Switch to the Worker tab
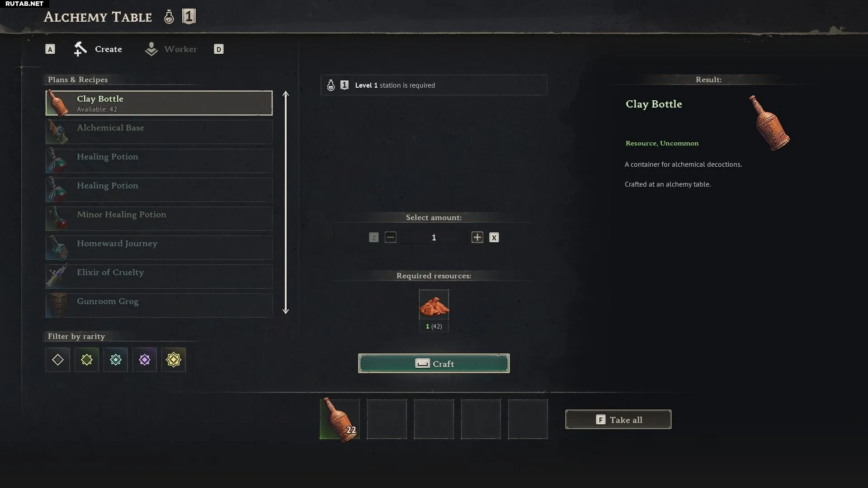Image resolution: width=868 pixels, height=488 pixels. tap(171, 49)
